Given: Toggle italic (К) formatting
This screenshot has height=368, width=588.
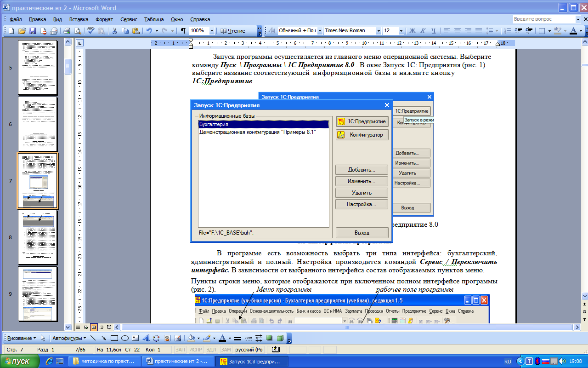Looking at the screenshot, I should tap(423, 31).
